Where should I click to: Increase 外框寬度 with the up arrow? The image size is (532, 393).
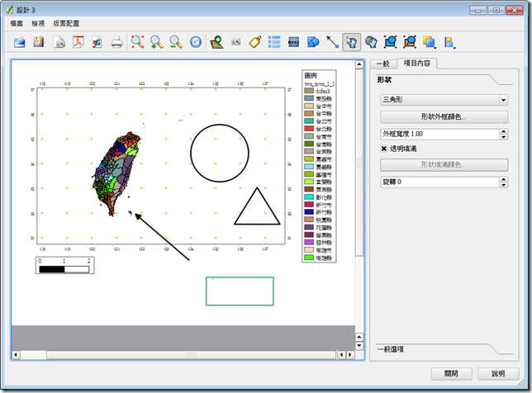point(504,131)
